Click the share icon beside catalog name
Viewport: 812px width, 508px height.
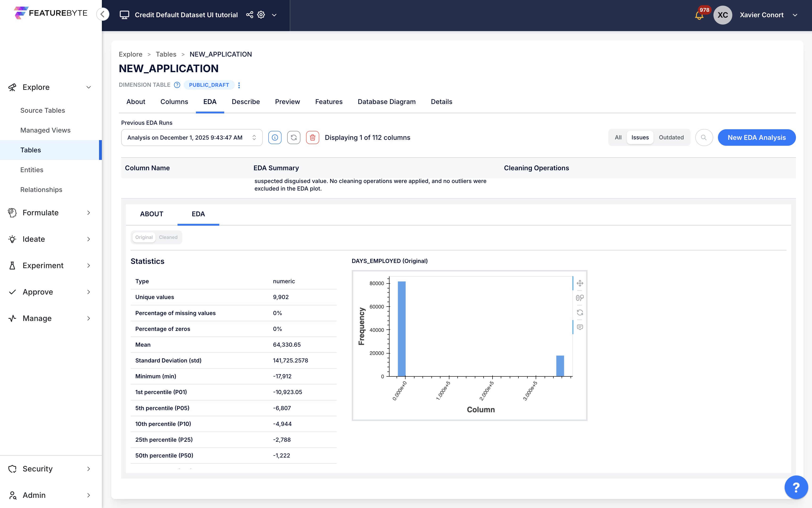249,15
